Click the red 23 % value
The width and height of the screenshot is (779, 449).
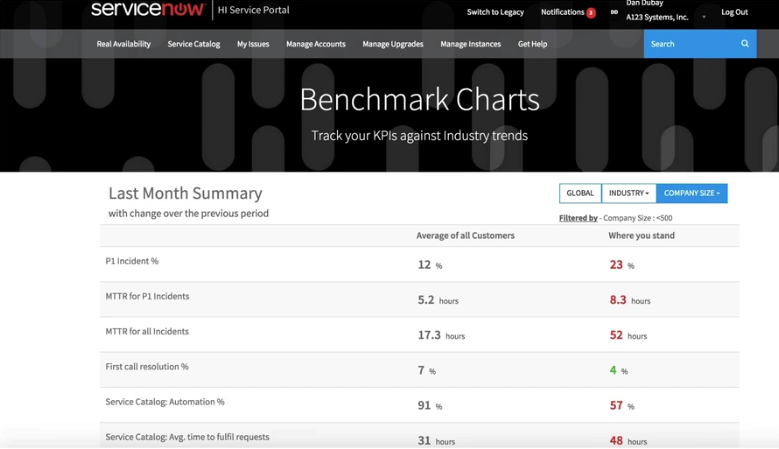622,265
